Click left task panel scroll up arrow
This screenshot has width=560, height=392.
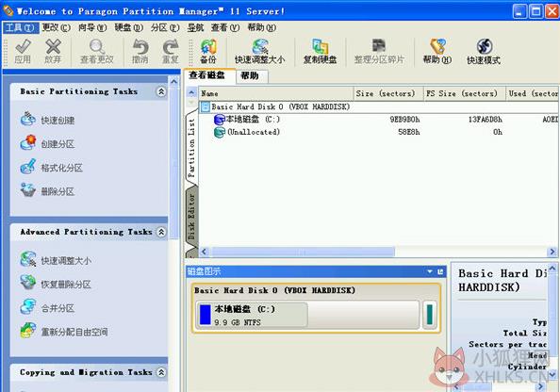173,82
